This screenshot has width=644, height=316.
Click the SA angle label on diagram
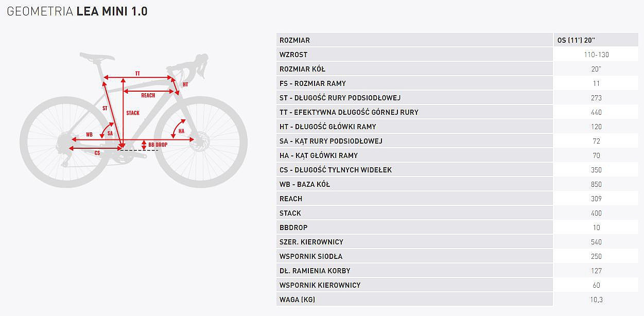tap(110, 133)
